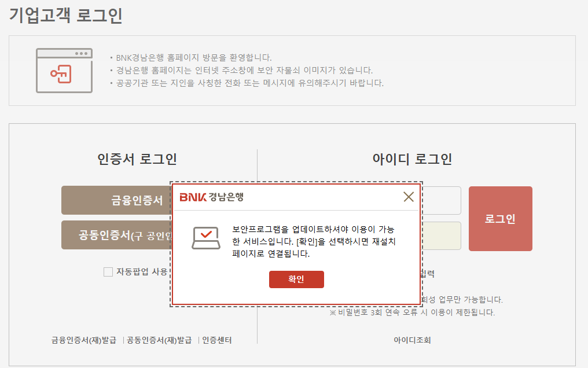The height and width of the screenshot is (368, 588).
Task: Click the text 'BNK경남은행 홈페이지 방문을 환영합니다.'
Action: coord(194,58)
